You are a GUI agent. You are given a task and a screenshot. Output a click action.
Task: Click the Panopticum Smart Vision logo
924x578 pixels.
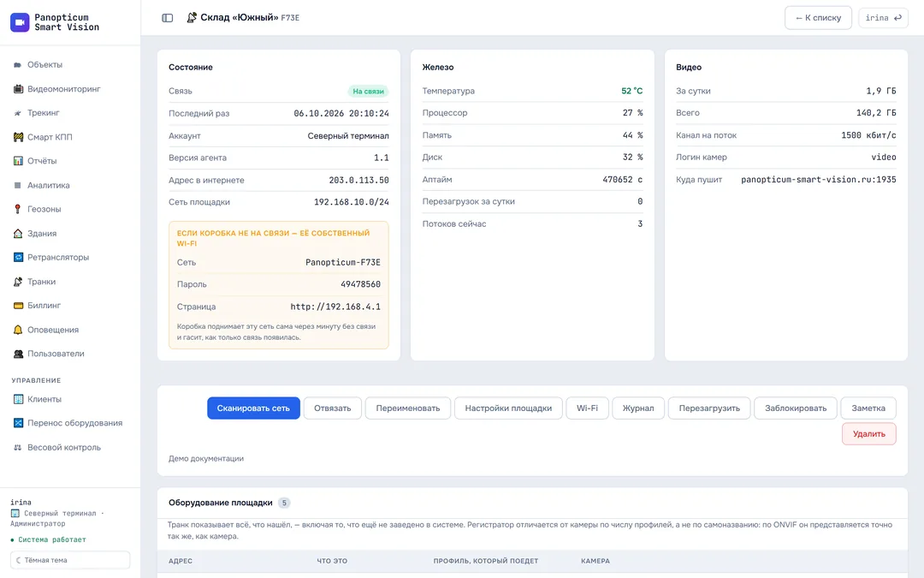point(20,22)
